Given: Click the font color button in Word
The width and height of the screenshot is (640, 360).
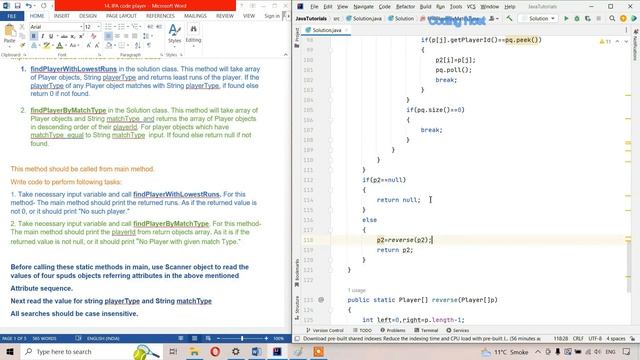Looking at the screenshot, I should 60,46.
